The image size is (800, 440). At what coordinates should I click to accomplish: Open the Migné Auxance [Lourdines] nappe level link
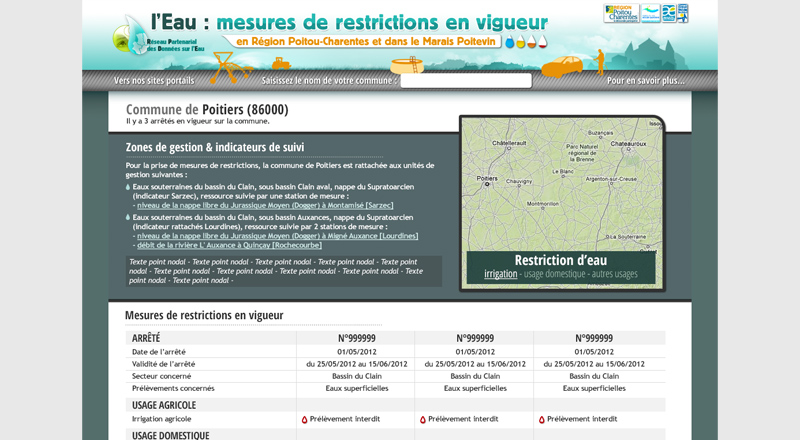click(278, 236)
